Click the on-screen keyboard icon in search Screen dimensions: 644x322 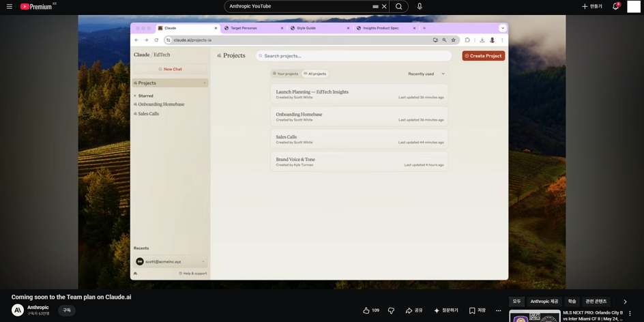(x=375, y=7)
